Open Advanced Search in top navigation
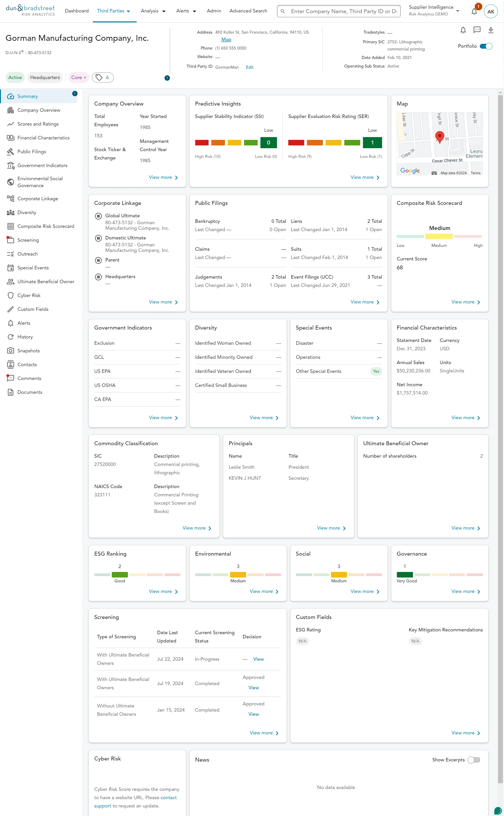Screen dimensions: 504x816 [248, 11]
